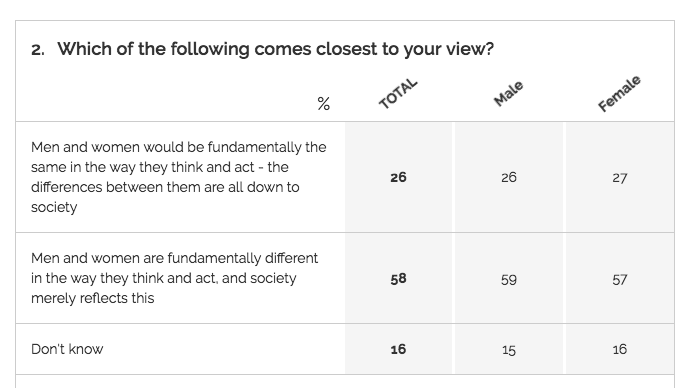Click Female value 16 in Don't know row
This screenshot has height=388, width=687.
coord(620,349)
